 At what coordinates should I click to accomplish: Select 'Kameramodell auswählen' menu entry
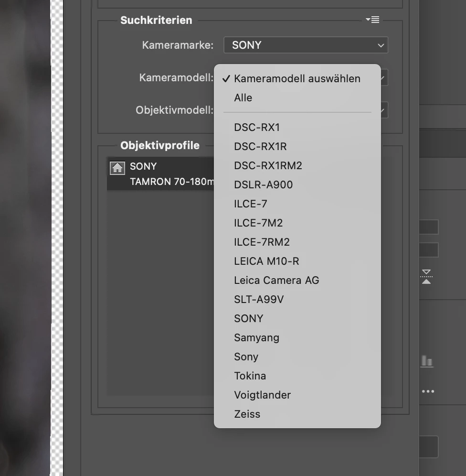tap(297, 79)
